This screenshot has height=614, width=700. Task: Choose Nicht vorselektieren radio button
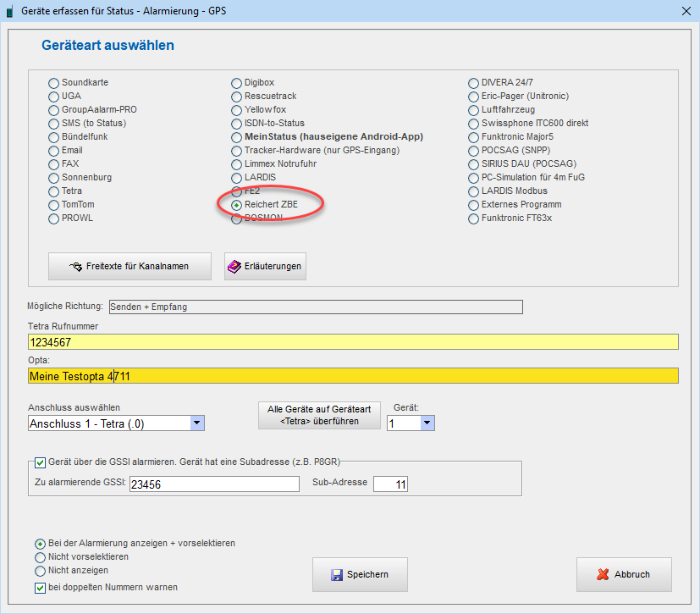[41, 557]
